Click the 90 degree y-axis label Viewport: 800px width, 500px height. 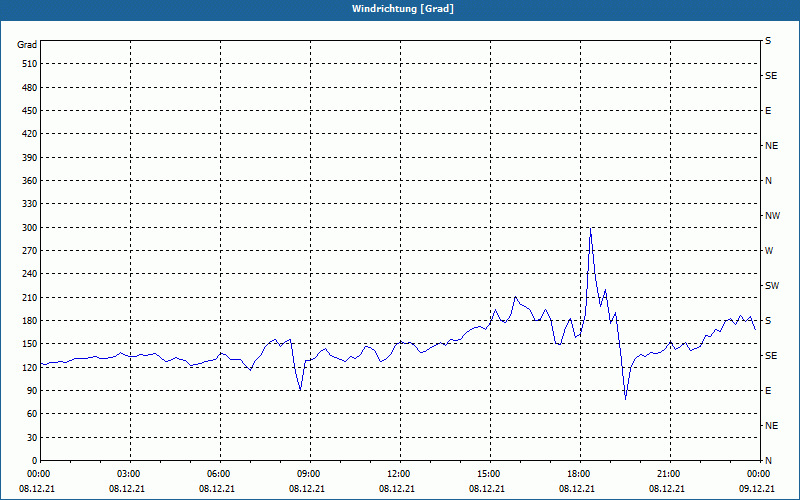30,390
